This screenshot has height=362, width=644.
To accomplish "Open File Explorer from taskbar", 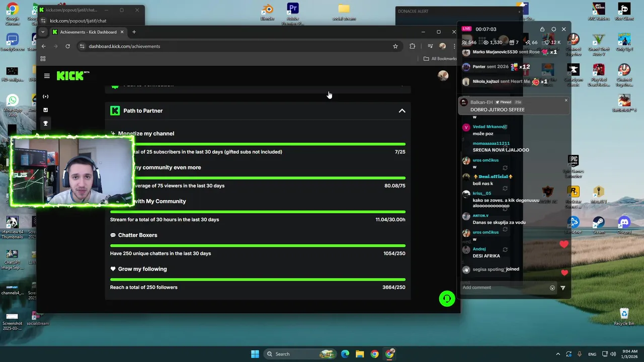I will 360,354.
